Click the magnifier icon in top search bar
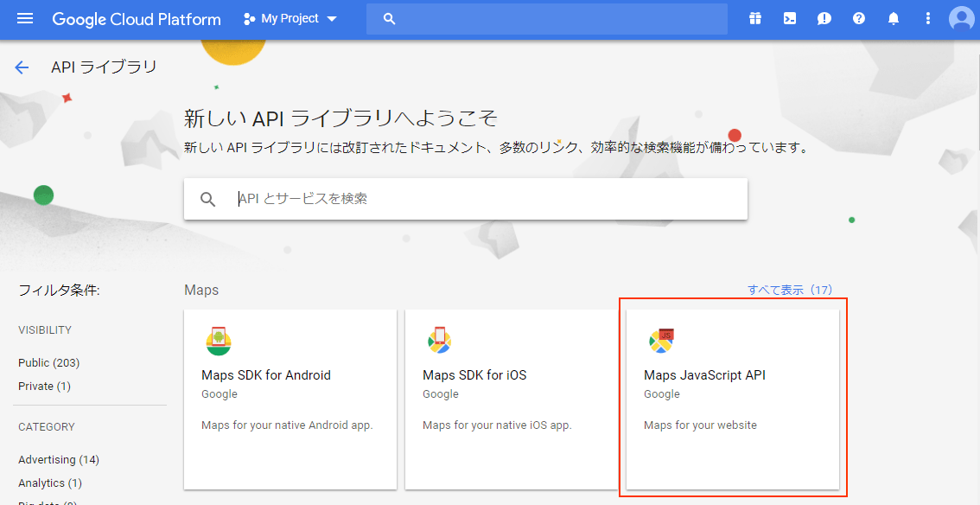This screenshot has height=505, width=980. pos(390,19)
